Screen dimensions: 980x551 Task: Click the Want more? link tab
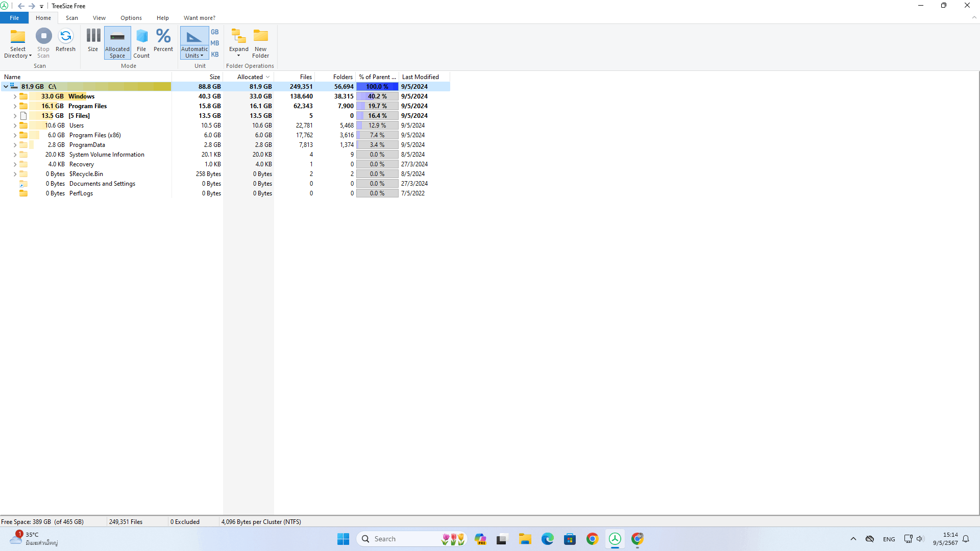point(199,18)
